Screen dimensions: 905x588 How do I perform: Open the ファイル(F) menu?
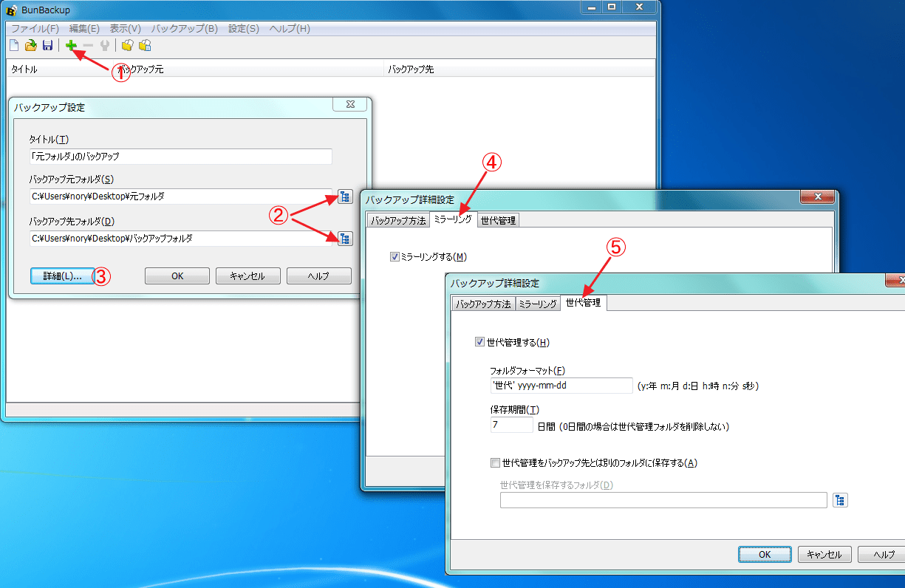[35, 29]
